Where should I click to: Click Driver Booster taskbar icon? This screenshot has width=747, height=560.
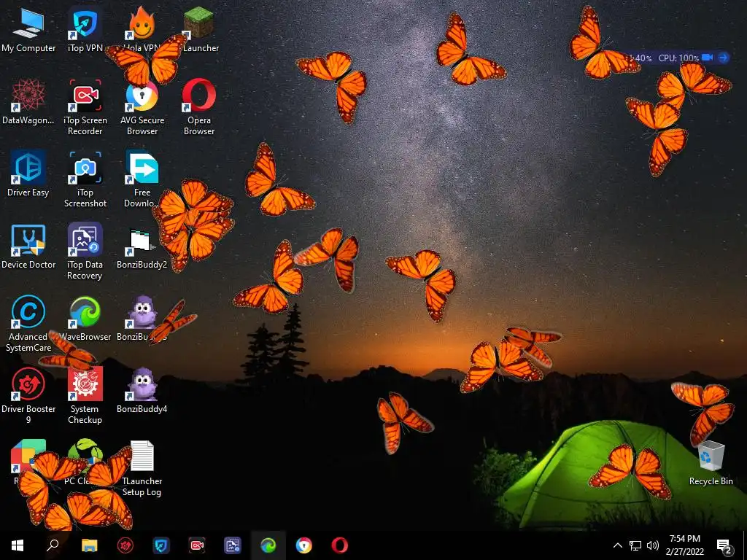click(125, 545)
